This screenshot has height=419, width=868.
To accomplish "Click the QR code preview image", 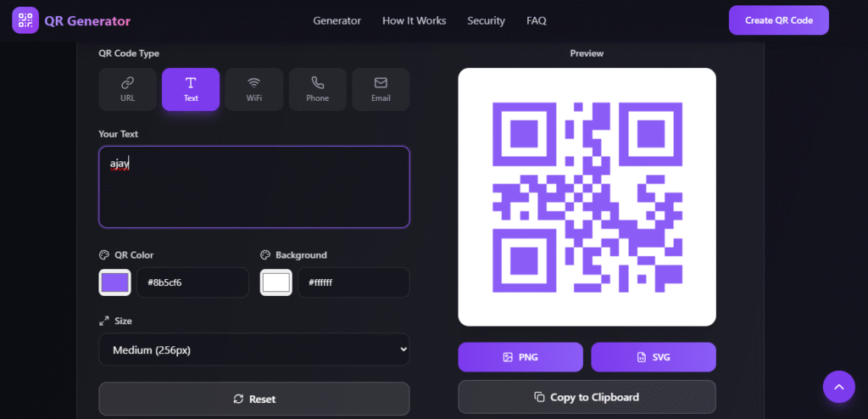I will [587, 198].
